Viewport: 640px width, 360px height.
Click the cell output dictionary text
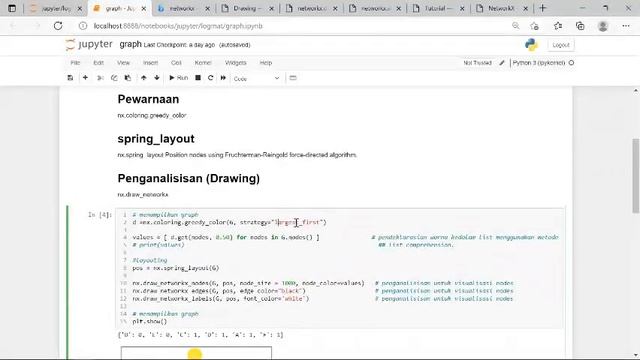[200, 335]
